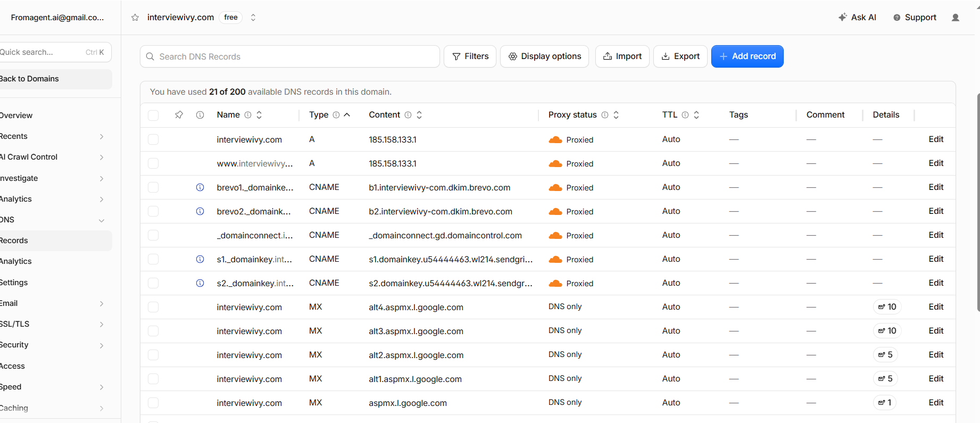Open the Filters button
This screenshot has width=980, height=423.
[470, 56]
